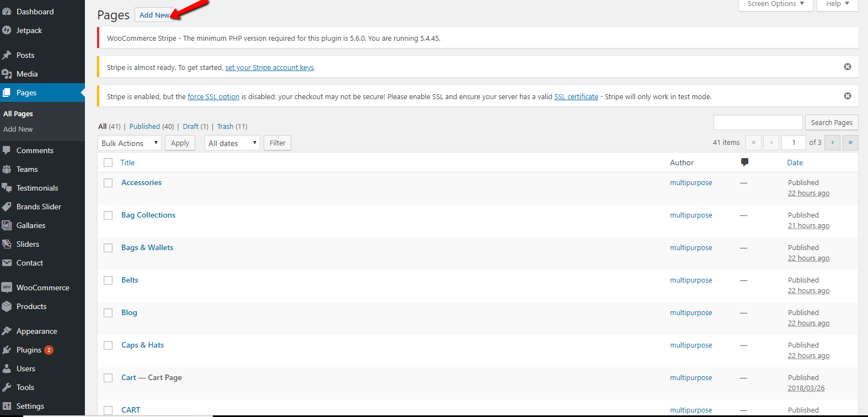This screenshot has width=868, height=417.
Task: Check the CART page checkbox
Action: click(108, 410)
